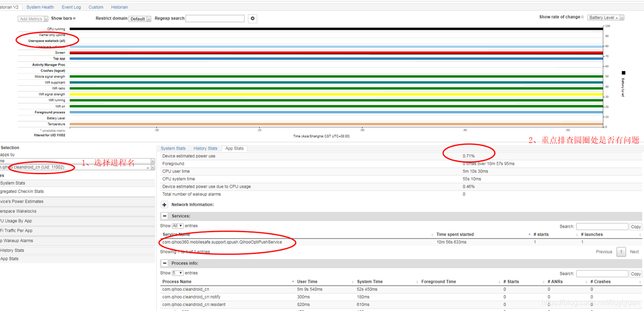
Task: Open Device's Power Estimates in sidebar
Action: tap(78, 202)
